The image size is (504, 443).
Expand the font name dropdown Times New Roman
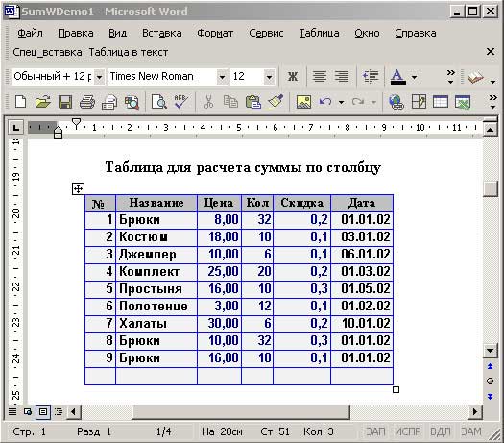(x=222, y=77)
